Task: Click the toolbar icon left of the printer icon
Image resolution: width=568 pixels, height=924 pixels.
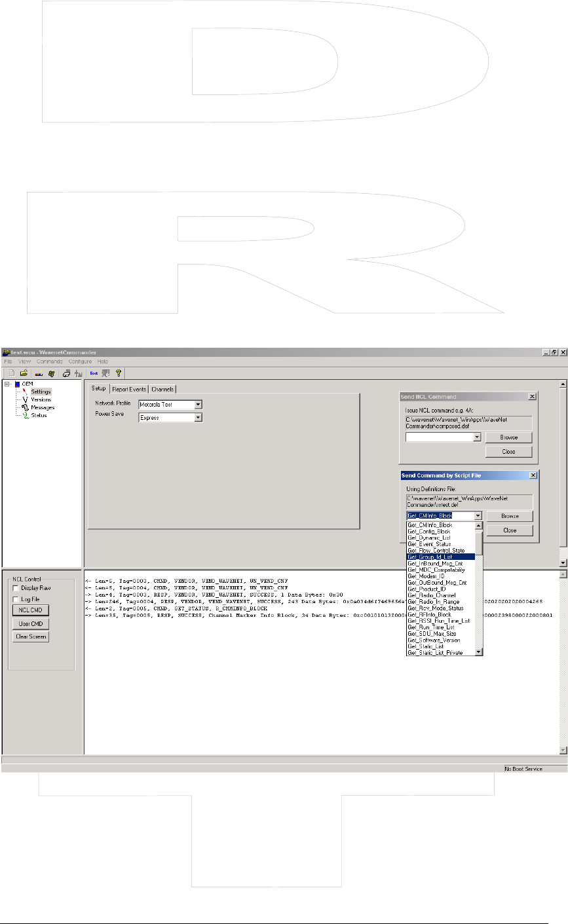Action: coord(50,373)
